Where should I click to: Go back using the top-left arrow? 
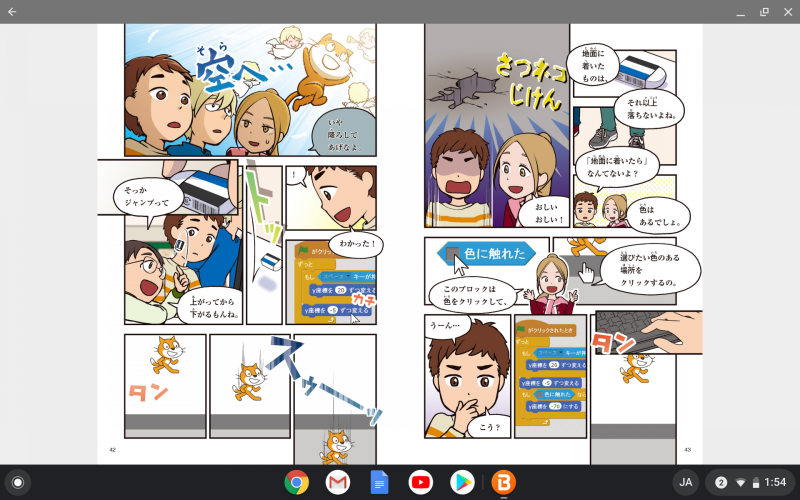[x=12, y=12]
